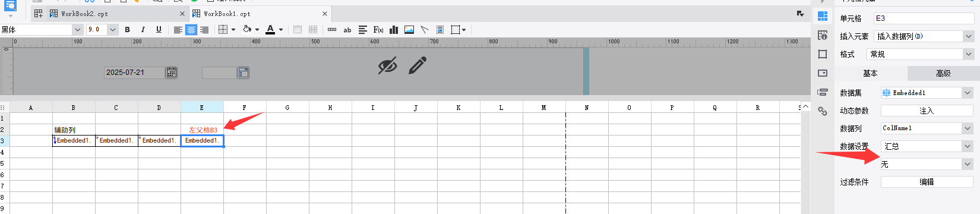Screen dimensions: 980x214
Task: Expand tab list arrow at far right
Action: click(x=800, y=14)
